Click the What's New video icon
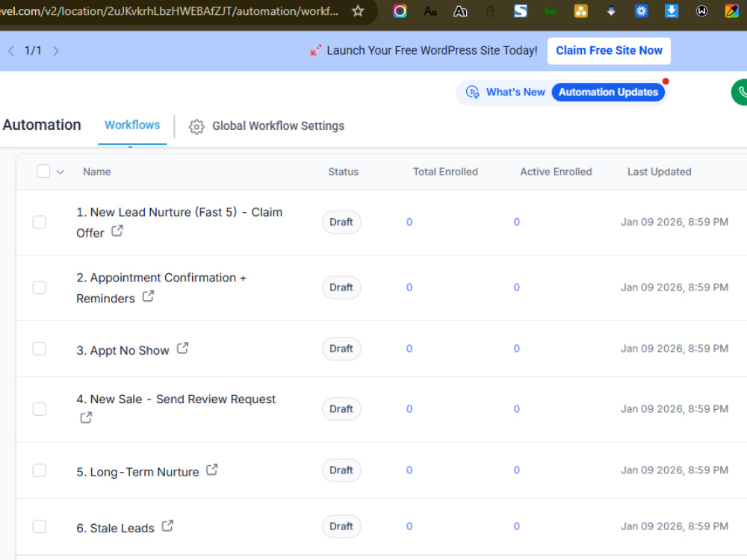Image resolution: width=747 pixels, height=560 pixels. (472, 92)
